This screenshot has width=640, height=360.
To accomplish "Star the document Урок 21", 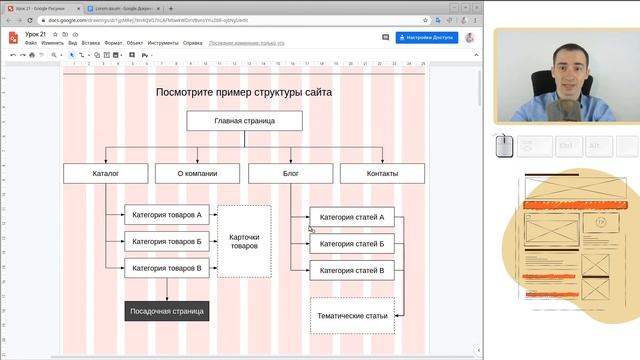I will click(55, 34).
